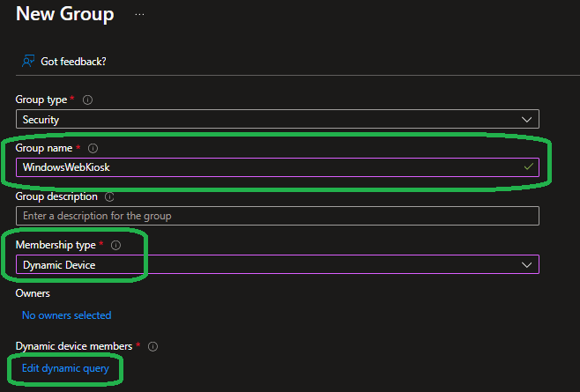Click the New Group page heading
This screenshot has height=392, width=580.
coord(64,14)
